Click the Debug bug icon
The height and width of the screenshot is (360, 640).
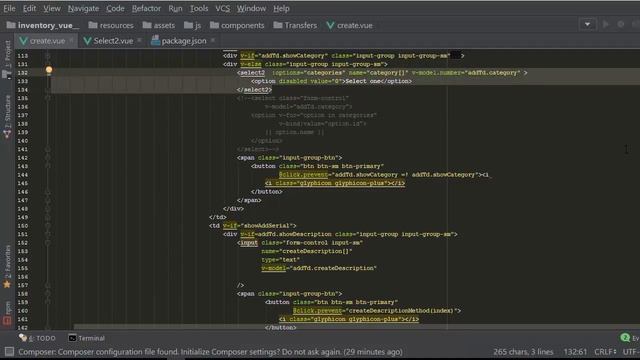click(x=620, y=24)
